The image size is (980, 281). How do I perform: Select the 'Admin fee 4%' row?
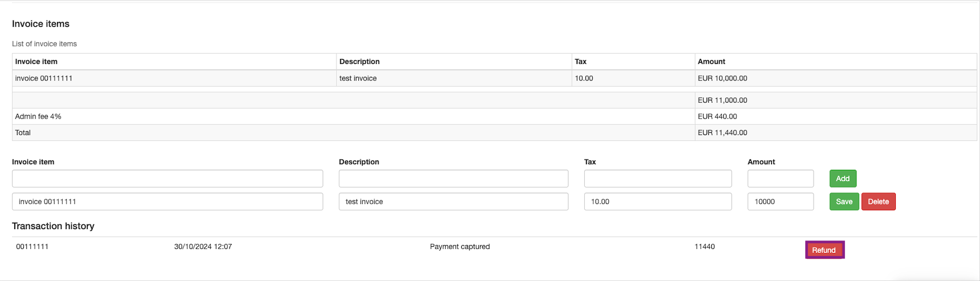click(38, 116)
